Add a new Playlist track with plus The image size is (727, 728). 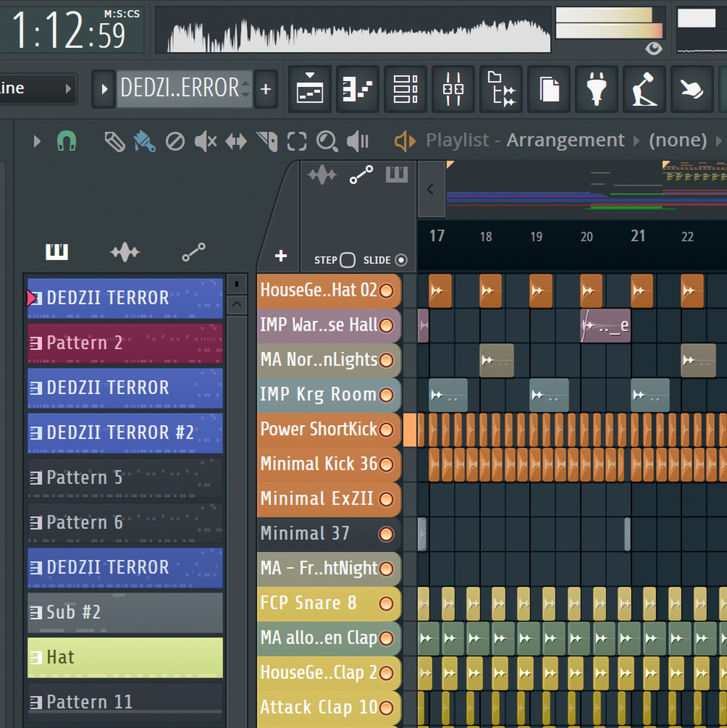tap(281, 255)
